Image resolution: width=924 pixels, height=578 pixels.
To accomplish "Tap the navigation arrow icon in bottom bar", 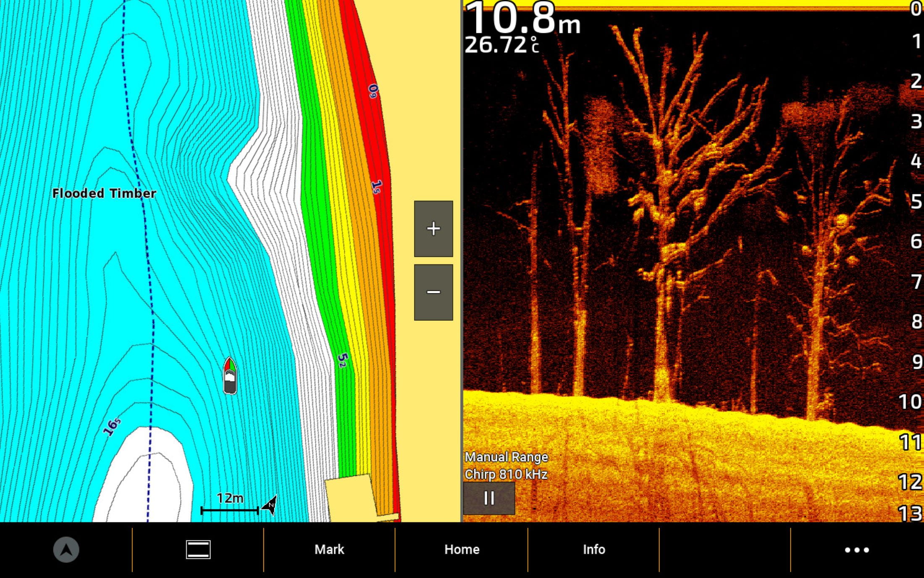I will pos(66,549).
